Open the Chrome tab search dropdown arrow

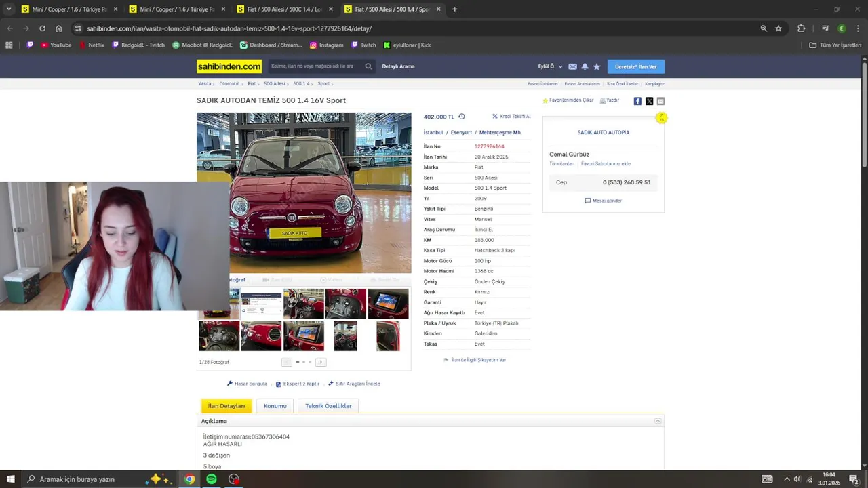pyautogui.click(x=9, y=9)
